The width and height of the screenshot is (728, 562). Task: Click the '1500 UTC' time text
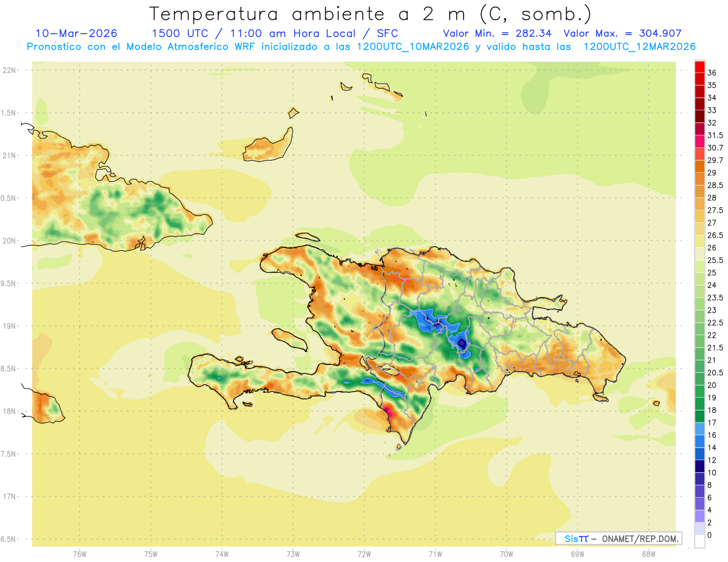pyautogui.click(x=181, y=33)
